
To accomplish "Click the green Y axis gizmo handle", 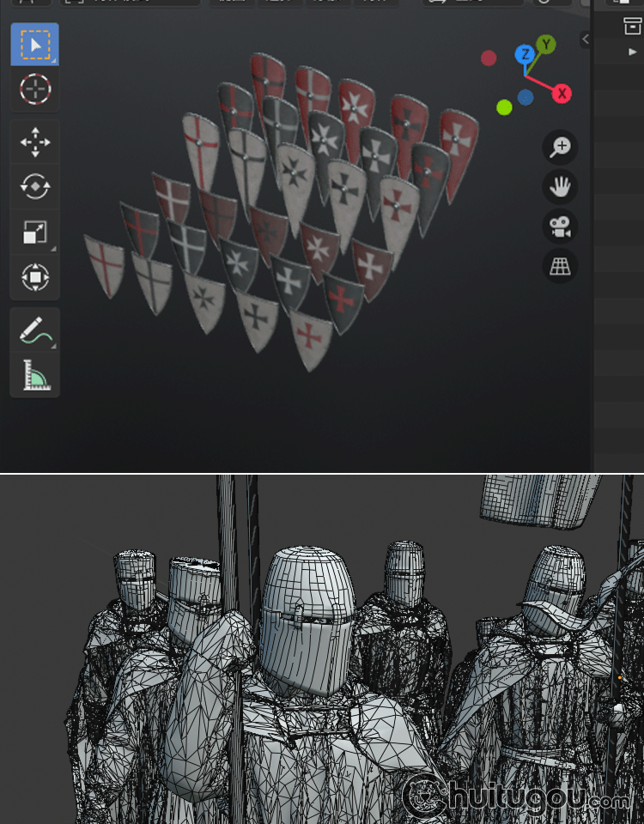I will (x=546, y=45).
